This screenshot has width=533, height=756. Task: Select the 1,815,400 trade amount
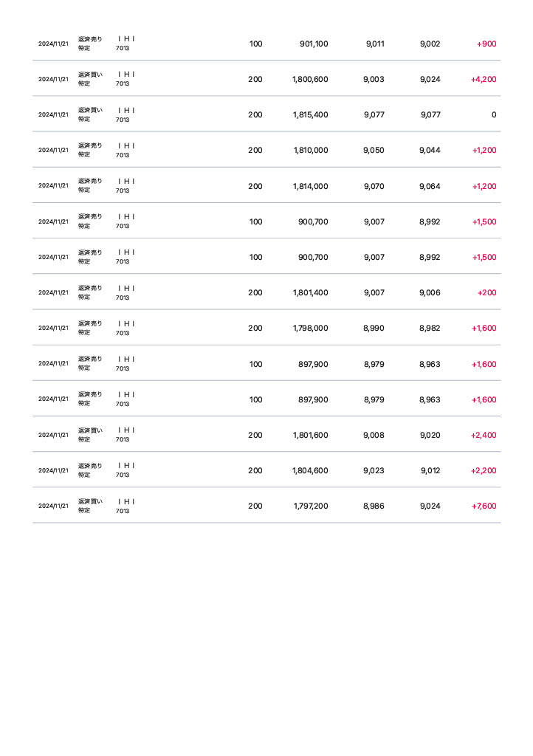(310, 114)
